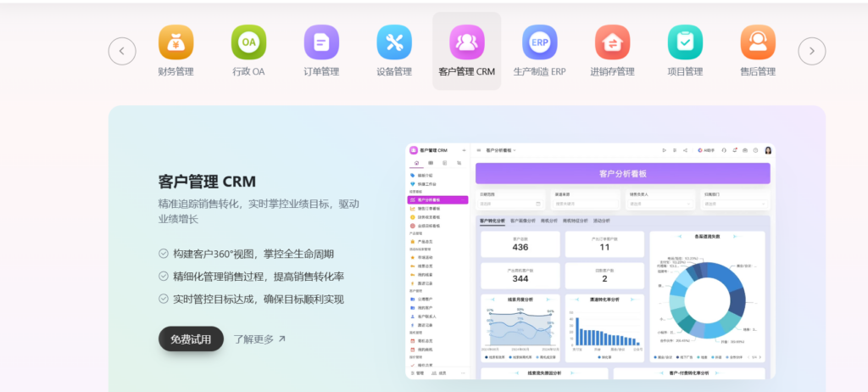Click 成员 at the preview sidebar bottom
This screenshot has width=868, height=392.
coord(439,373)
